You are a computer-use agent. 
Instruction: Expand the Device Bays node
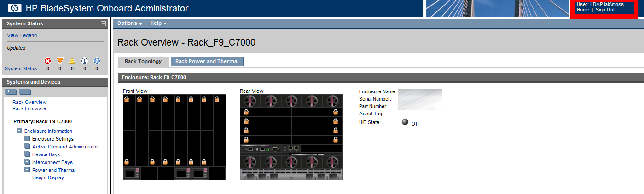pyautogui.click(x=27, y=154)
